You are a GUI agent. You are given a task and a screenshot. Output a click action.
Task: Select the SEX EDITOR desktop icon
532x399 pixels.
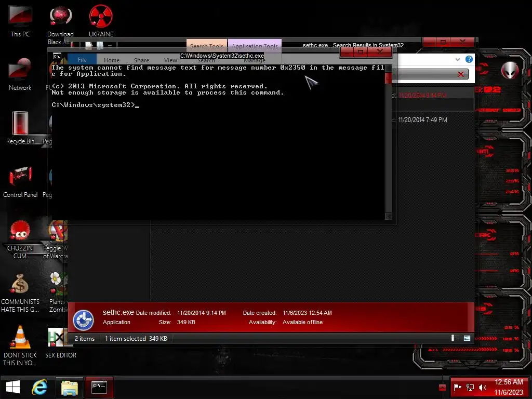click(x=60, y=343)
